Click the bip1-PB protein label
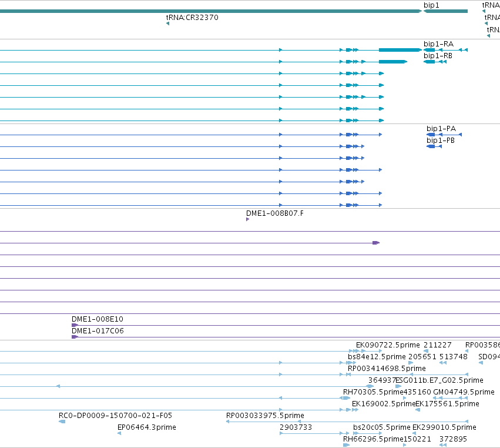Viewport: 500px width, 448px height. [x=441, y=141]
